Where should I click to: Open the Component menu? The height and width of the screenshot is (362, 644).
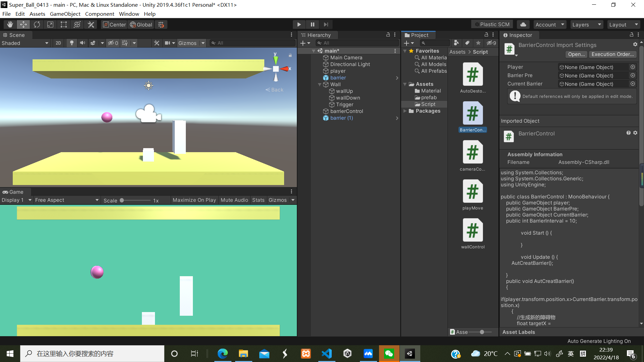click(100, 14)
